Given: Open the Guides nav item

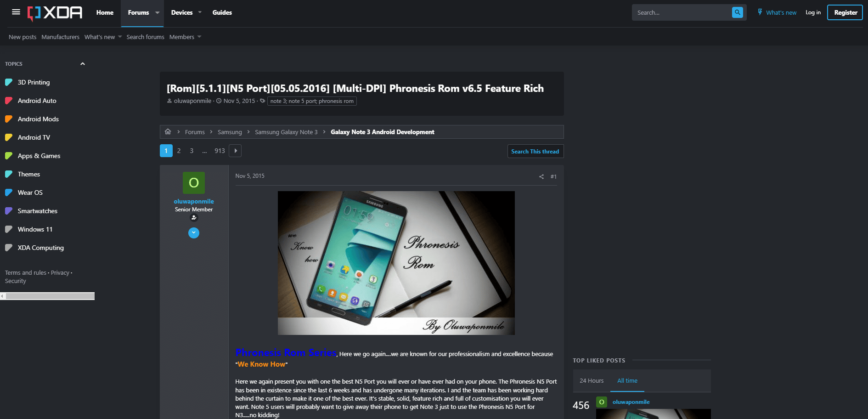Looking at the screenshot, I should pos(222,12).
